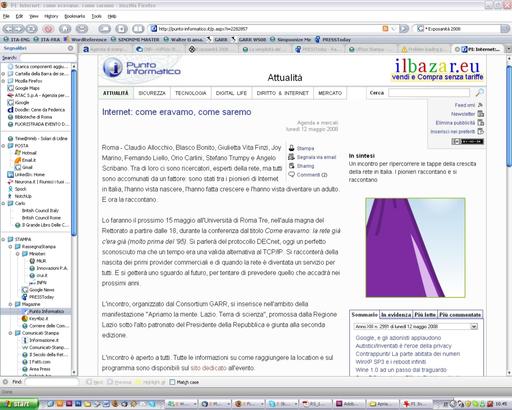Select the Più commentate tab
The image size is (512, 410).
460,315
